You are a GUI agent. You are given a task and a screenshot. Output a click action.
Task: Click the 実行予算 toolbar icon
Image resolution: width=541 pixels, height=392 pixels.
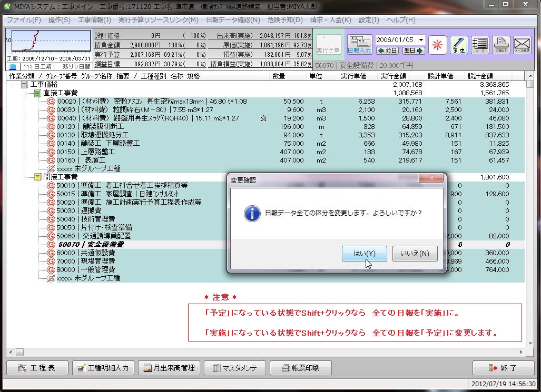tap(328, 45)
